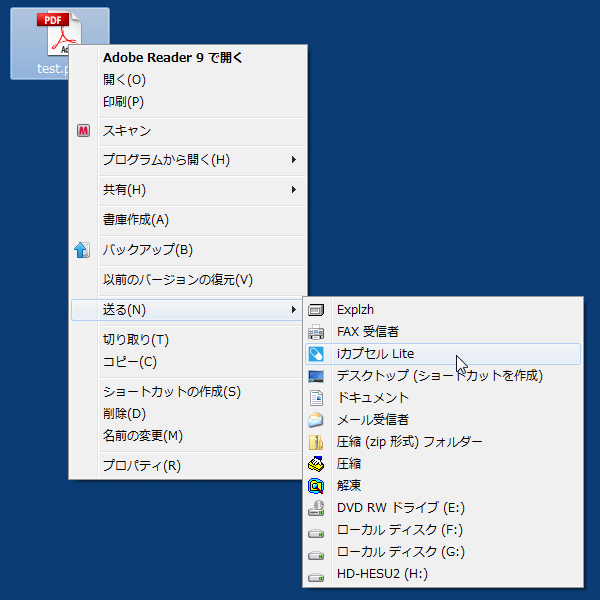
Task: Click the iカプセル Lite capsule icon
Action: pos(316,354)
